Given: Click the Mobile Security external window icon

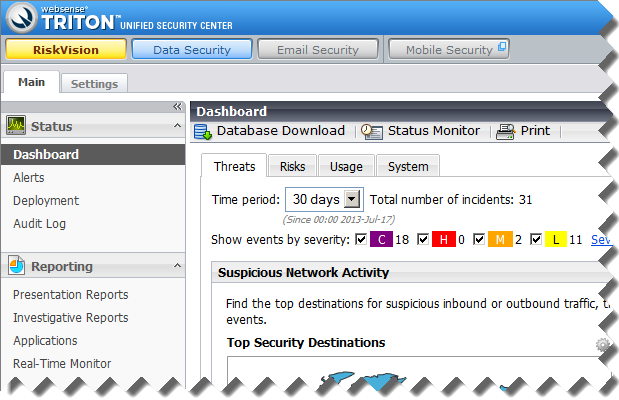Looking at the screenshot, I should pyautogui.click(x=502, y=47).
